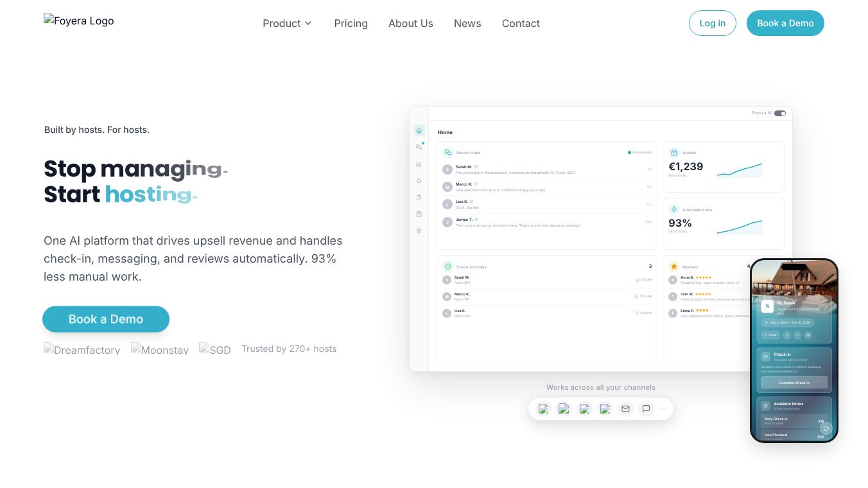Open Elena P.'s review

(709, 313)
